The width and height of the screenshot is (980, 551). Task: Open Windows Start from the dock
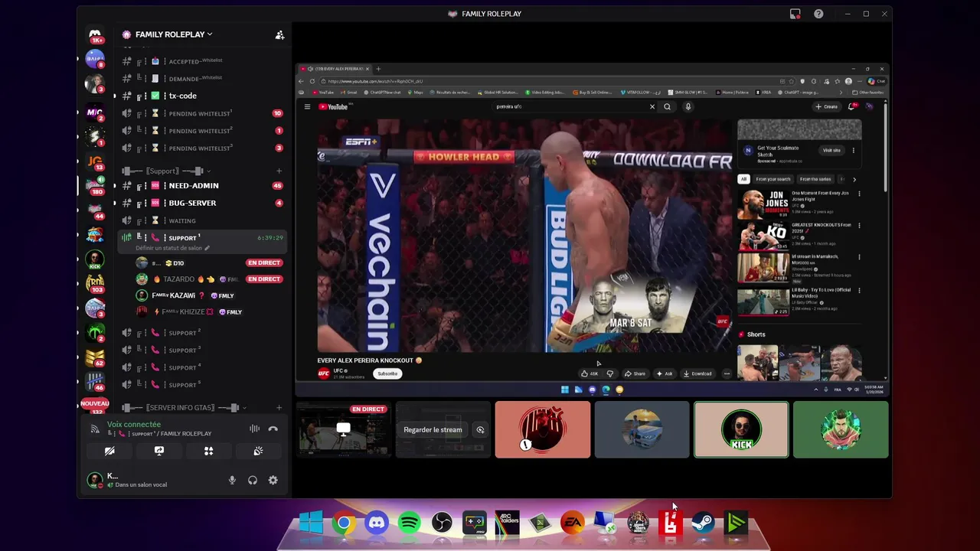pos(311,523)
